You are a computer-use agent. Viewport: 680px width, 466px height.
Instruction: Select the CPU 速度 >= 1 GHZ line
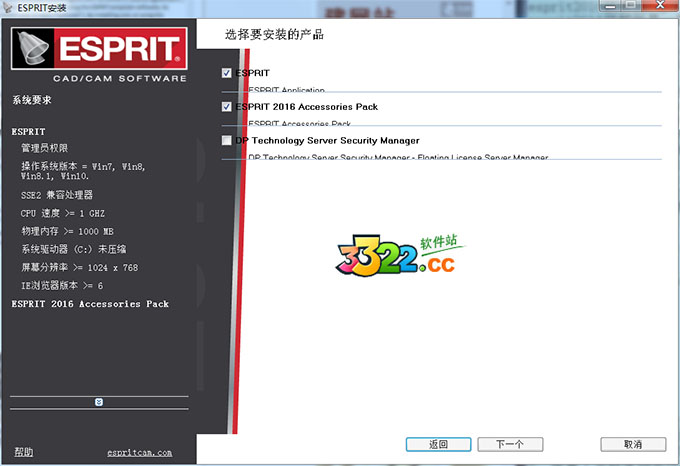click(63, 213)
